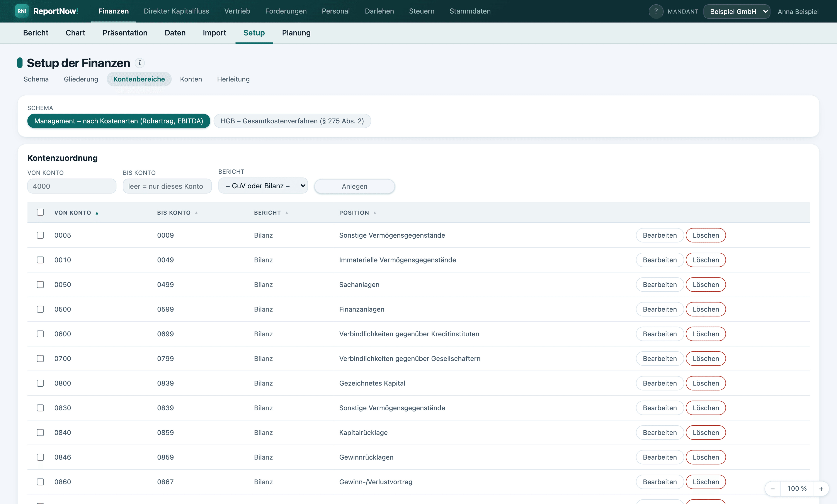Open the Direkter Kapitalfluss menu

point(176,11)
